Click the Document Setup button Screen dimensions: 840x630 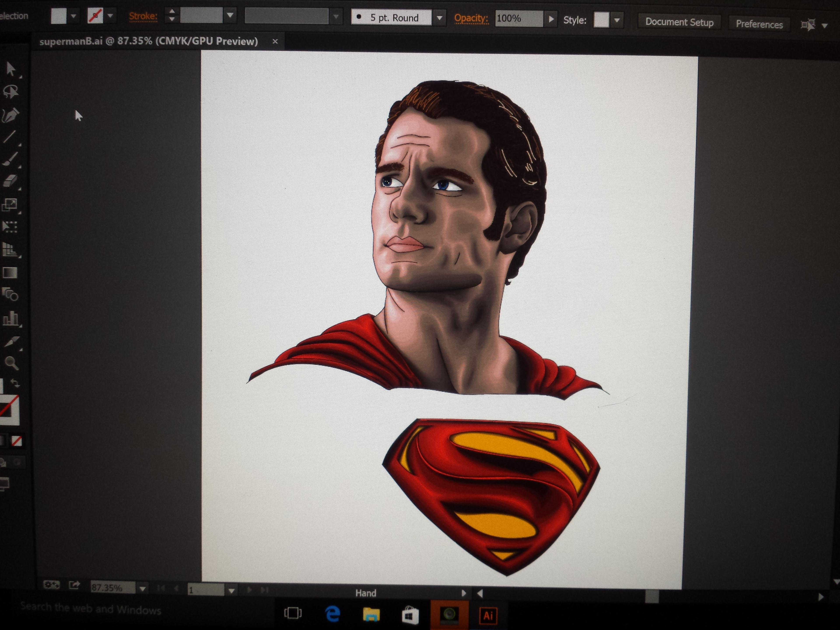(679, 22)
